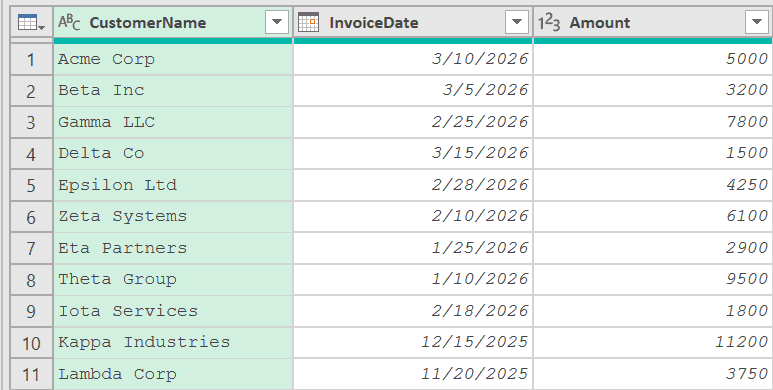Select row number 1
This screenshot has height=390, width=773.
click(x=31, y=60)
